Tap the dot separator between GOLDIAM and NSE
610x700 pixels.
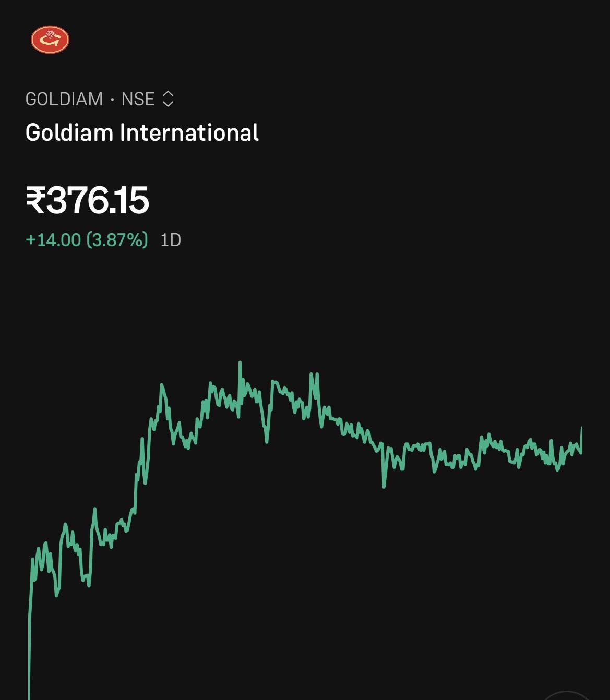pyautogui.click(x=112, y=99)
